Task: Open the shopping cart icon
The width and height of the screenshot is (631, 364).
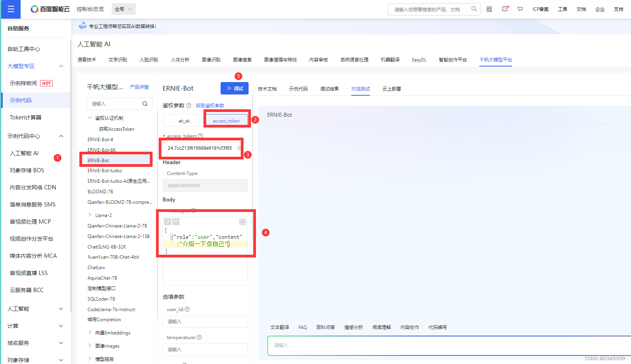Action: pyautogui.click(x=520, y=9)
